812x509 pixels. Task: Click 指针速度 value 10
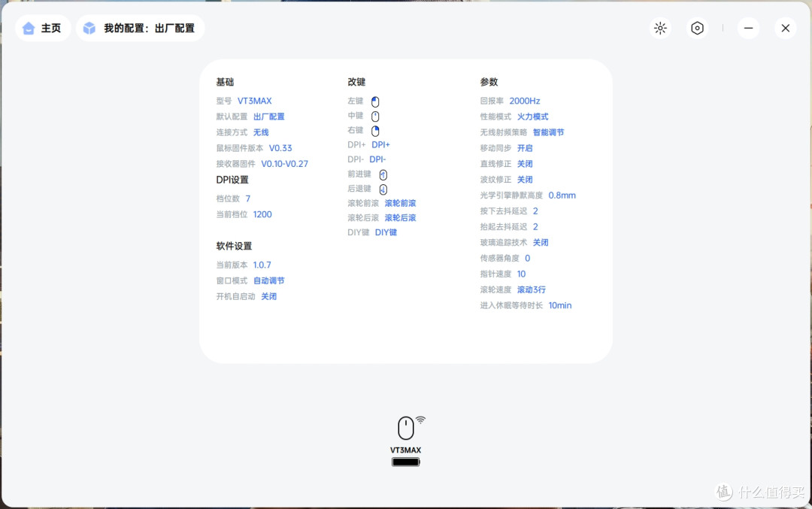(x=522, y=274)
